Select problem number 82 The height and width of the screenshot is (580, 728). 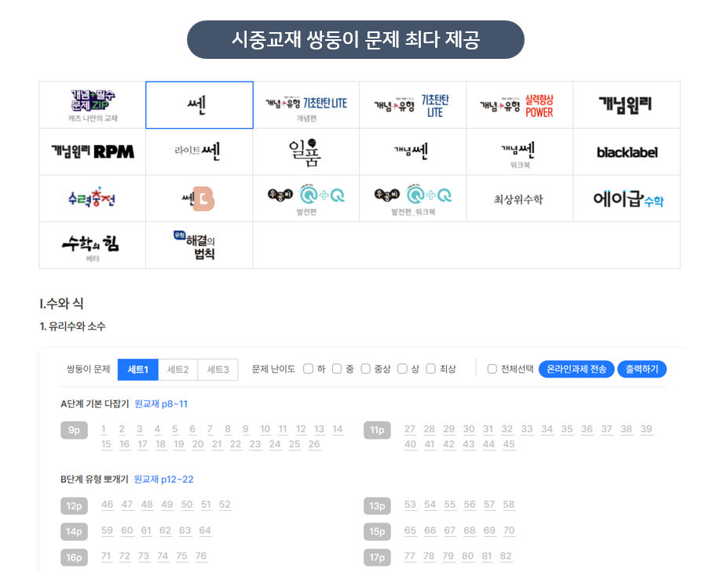[x=506, y=556]
